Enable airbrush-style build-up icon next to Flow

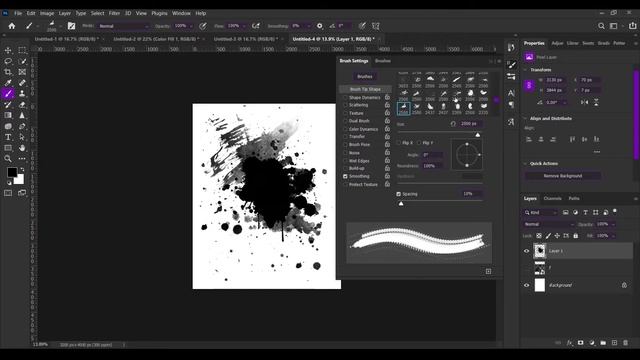tap(256, 26)
